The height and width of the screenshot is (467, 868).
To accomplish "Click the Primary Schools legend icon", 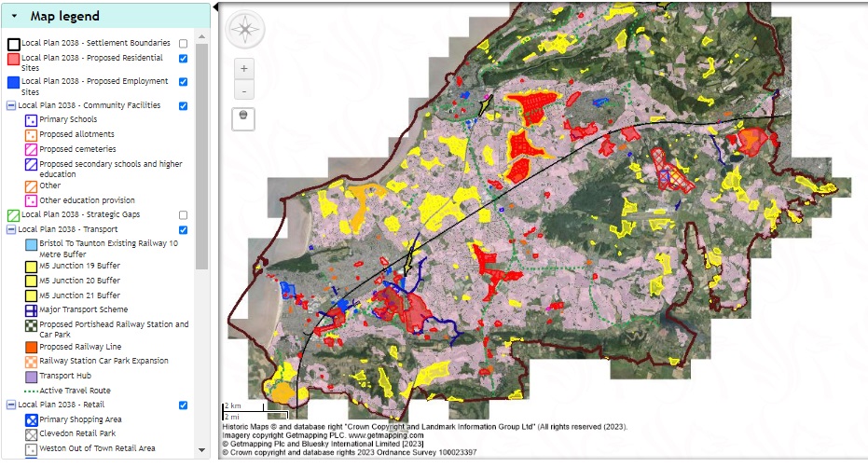I will coord(31,120).
